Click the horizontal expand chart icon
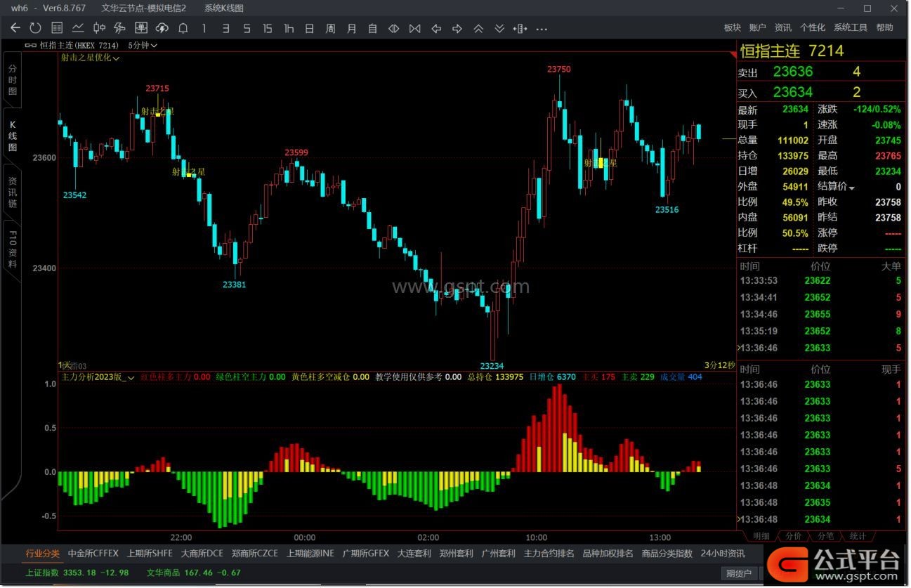 pyautogui.click(x=394, y=28)
